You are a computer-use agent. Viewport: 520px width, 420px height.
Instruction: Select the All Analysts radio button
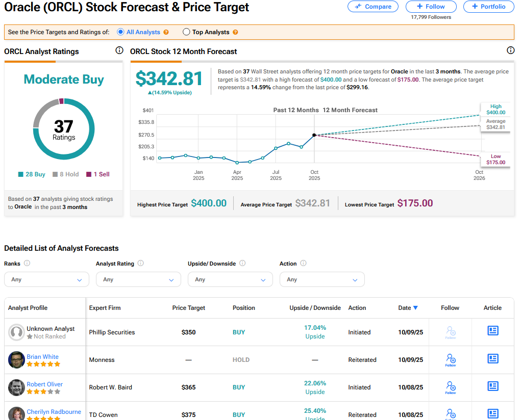pos(121,32)
